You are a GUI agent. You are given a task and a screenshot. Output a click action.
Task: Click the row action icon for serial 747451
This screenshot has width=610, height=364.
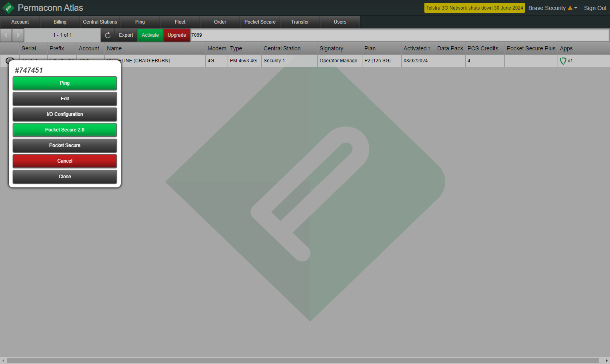point(10,60)
